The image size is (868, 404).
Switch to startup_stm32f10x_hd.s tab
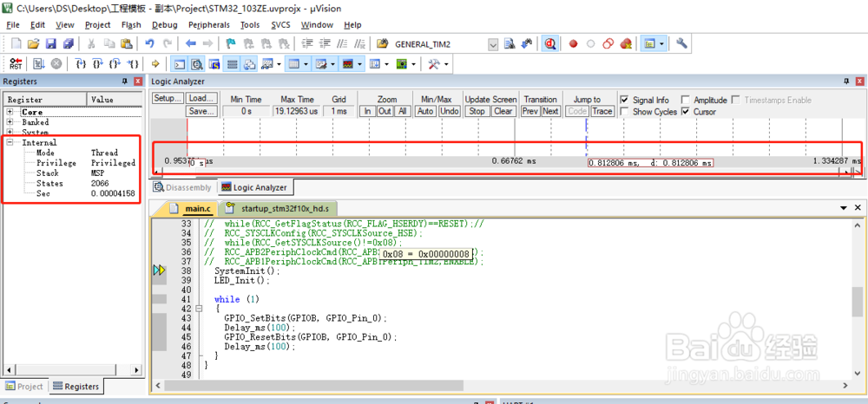[278, 209]
